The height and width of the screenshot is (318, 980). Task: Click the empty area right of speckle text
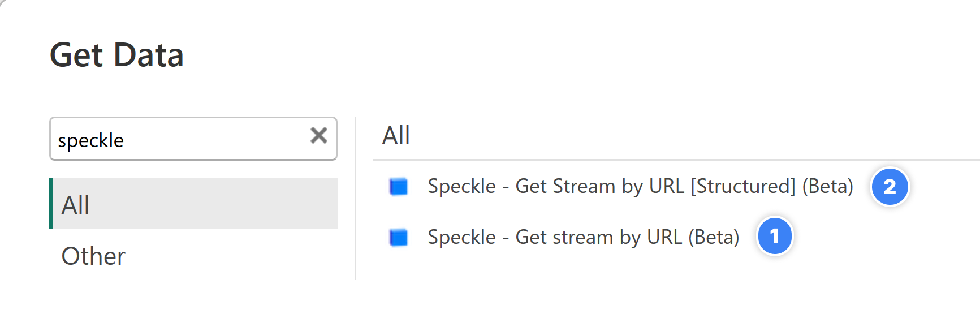pos(215,139)
